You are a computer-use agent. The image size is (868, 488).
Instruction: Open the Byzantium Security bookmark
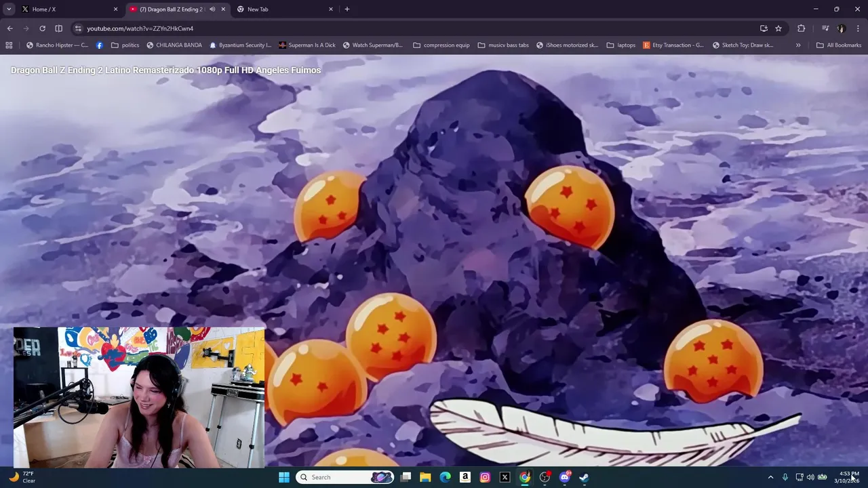240,45
